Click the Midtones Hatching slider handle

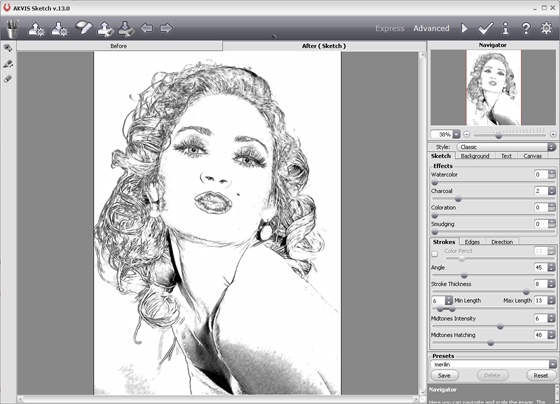tap(491, 343)
